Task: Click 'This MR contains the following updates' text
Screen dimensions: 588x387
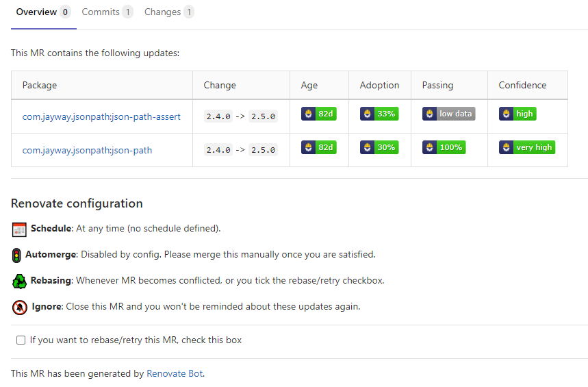Action: tap(95, 53)
